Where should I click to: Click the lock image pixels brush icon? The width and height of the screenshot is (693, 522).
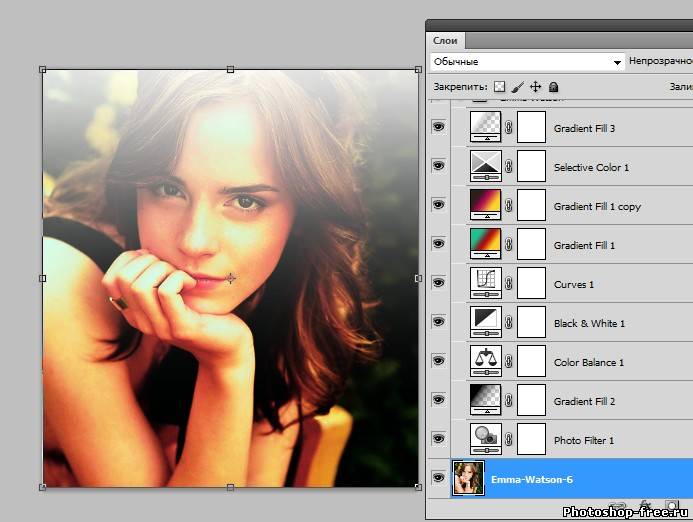point(517,88)
